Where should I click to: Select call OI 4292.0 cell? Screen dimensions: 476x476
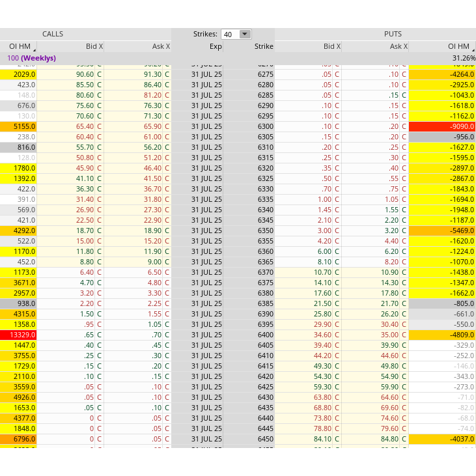point(18,231)
